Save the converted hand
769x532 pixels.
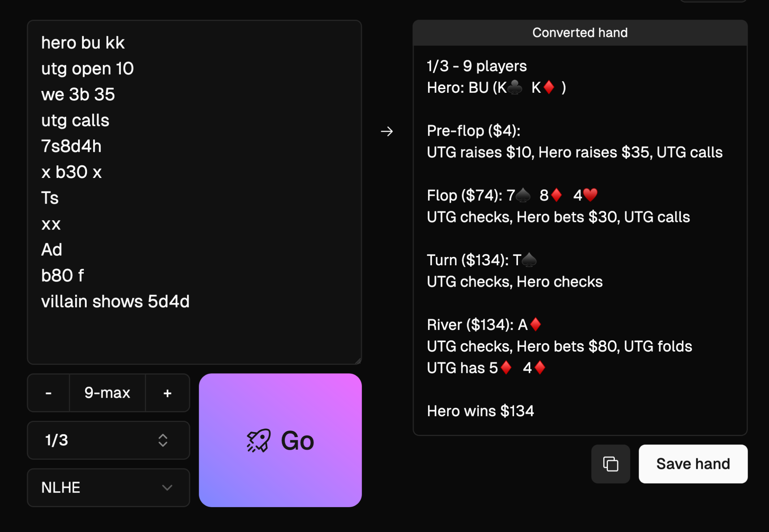[x=693, y=464]
